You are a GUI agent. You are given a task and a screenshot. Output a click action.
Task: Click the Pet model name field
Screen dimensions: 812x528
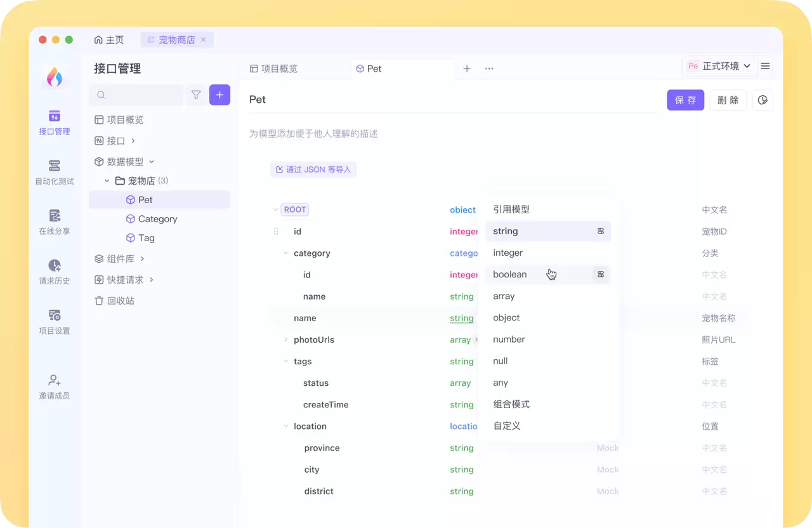coord(453,100)
